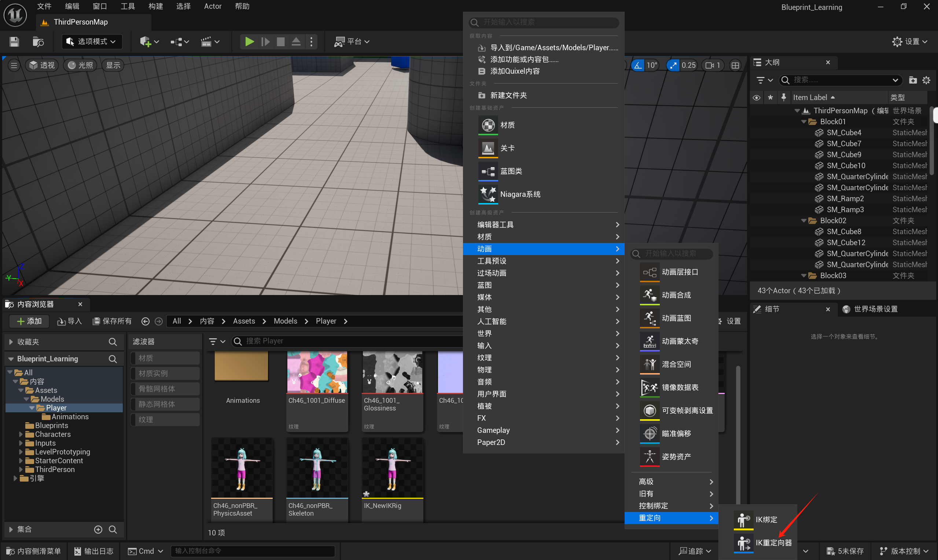The height and width of the screenshot is (560, 938).
Task: Click the 光照 lit mode button
Action: tap(80, 65)
